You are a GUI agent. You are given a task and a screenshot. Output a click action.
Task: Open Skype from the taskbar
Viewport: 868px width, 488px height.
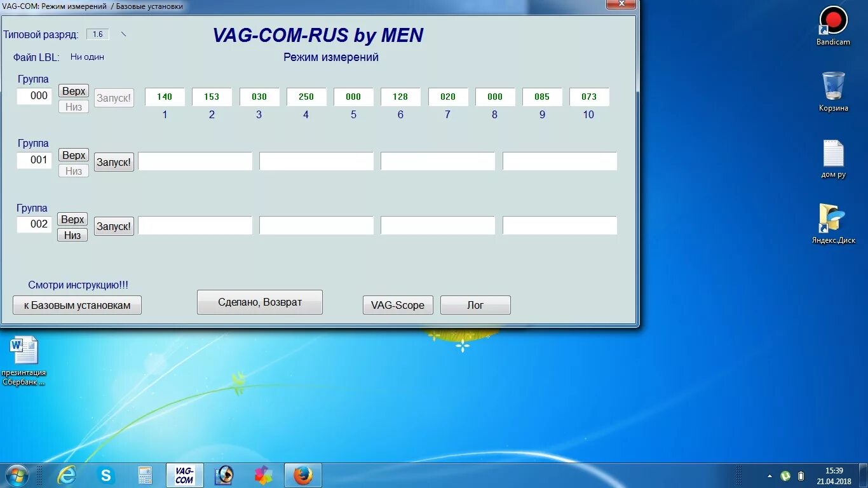coord(105,475)
